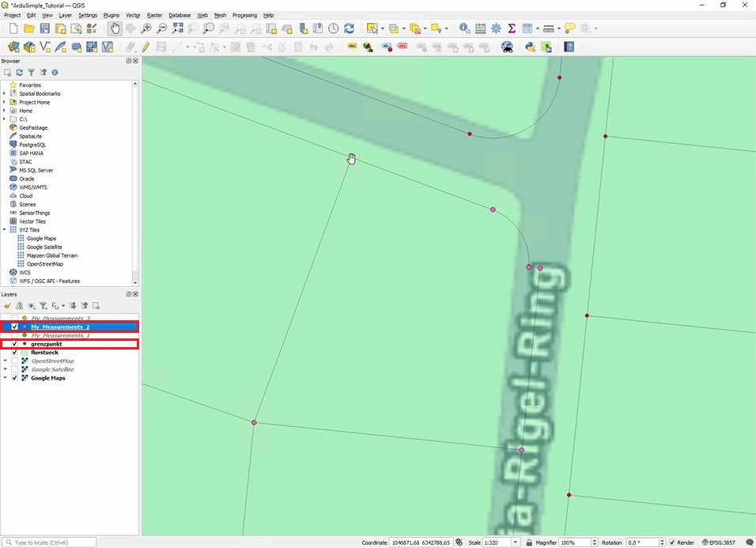The height and width of the screenshot is (548, 756).
Task: Open the Statistical Summary sigma icon
Action: pyautogui.click(x=512, y=28)
